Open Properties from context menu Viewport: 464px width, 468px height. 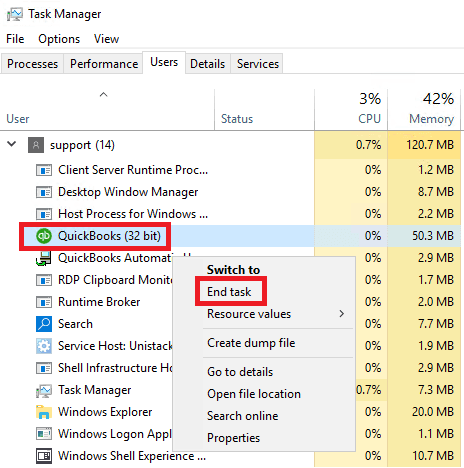(x=233, y=438)
